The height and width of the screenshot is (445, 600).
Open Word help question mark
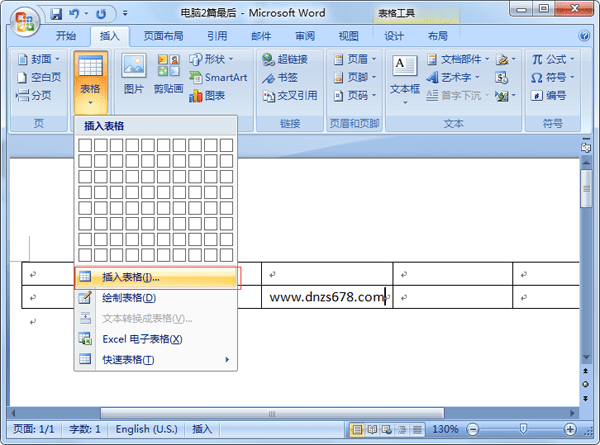click(584, 36)
